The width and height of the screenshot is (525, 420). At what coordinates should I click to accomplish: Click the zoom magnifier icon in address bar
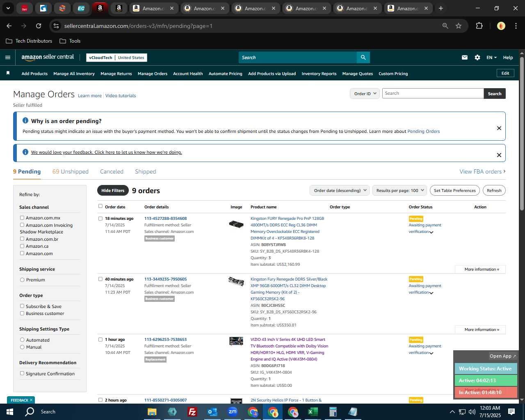click(445, 26)
